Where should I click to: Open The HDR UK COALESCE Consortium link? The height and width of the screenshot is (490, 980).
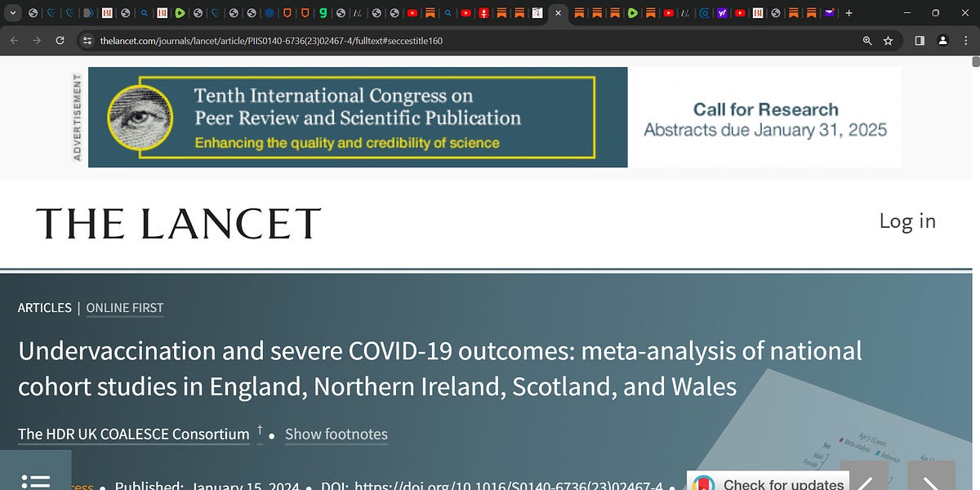134,434
